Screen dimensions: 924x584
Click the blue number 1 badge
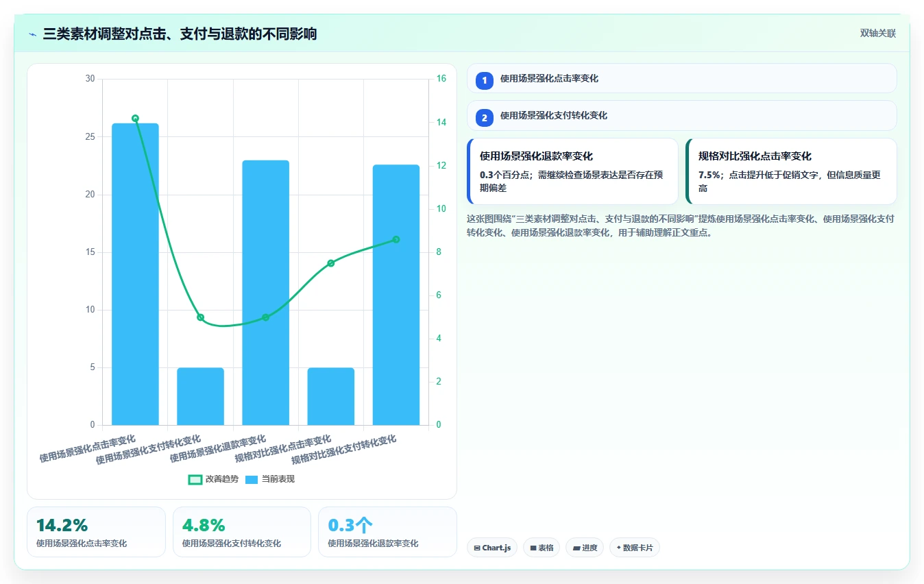tap(485, 81)
